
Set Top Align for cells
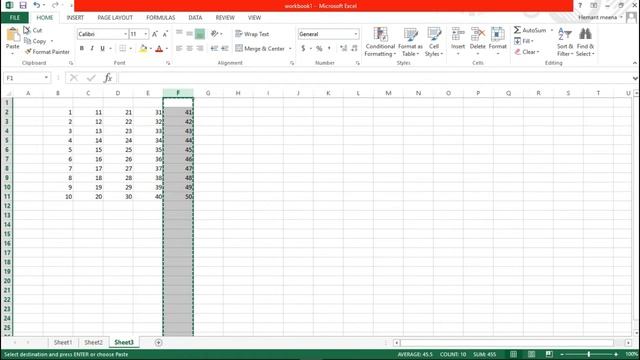[x=179, y=33]
